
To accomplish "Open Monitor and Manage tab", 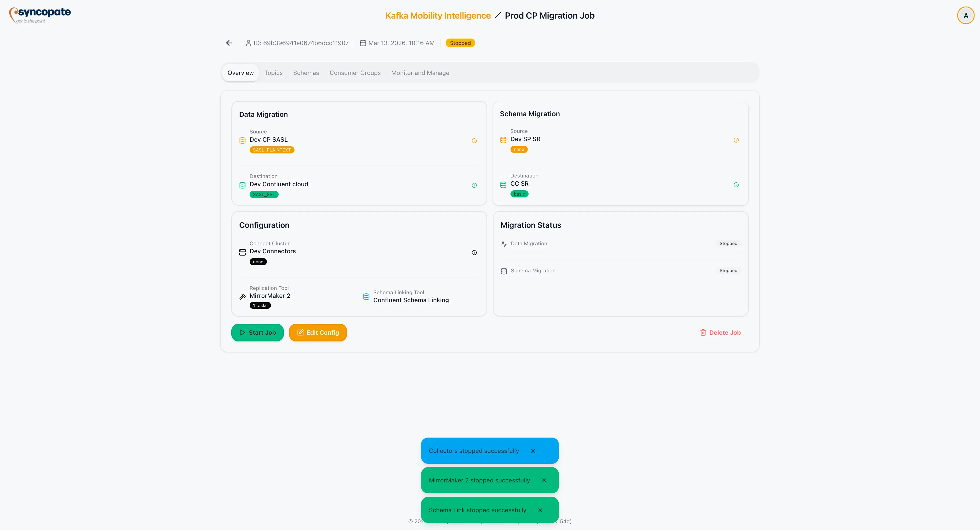I will point(420,73).
